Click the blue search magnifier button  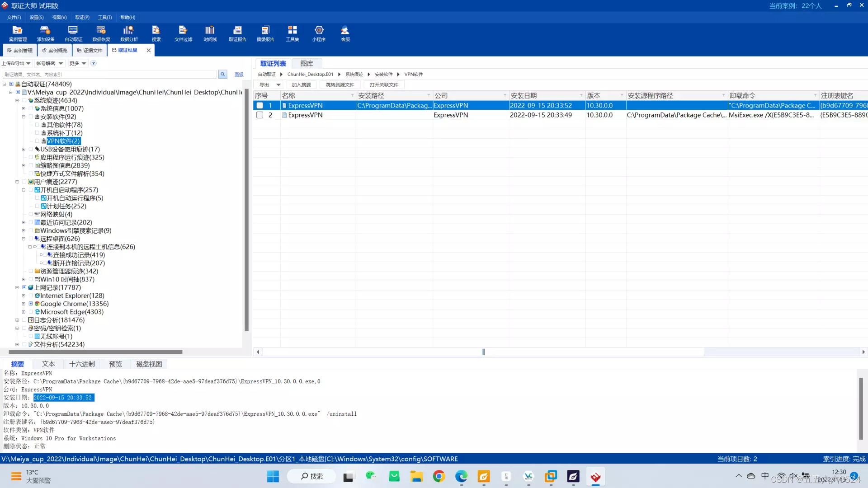pyautogui.click(x=222, y=74)
